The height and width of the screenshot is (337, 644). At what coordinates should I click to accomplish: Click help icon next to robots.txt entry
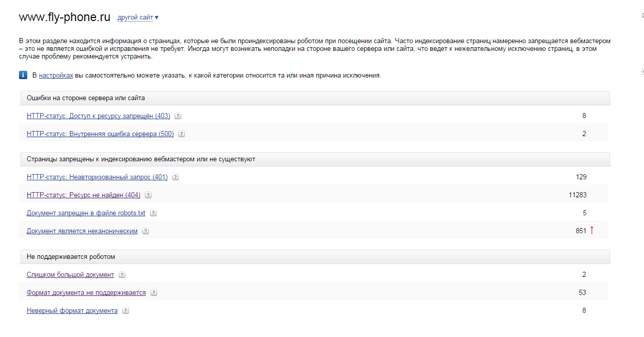153,213
